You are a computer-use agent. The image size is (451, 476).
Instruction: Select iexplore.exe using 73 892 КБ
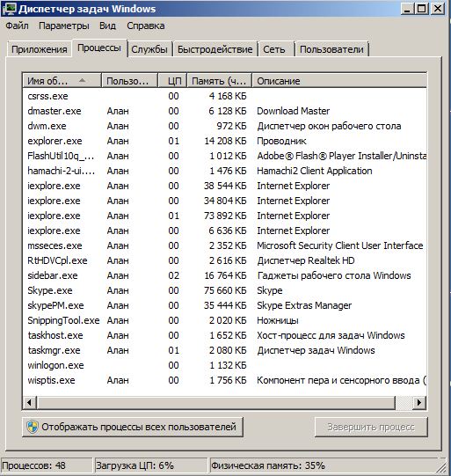click(224, 216)
